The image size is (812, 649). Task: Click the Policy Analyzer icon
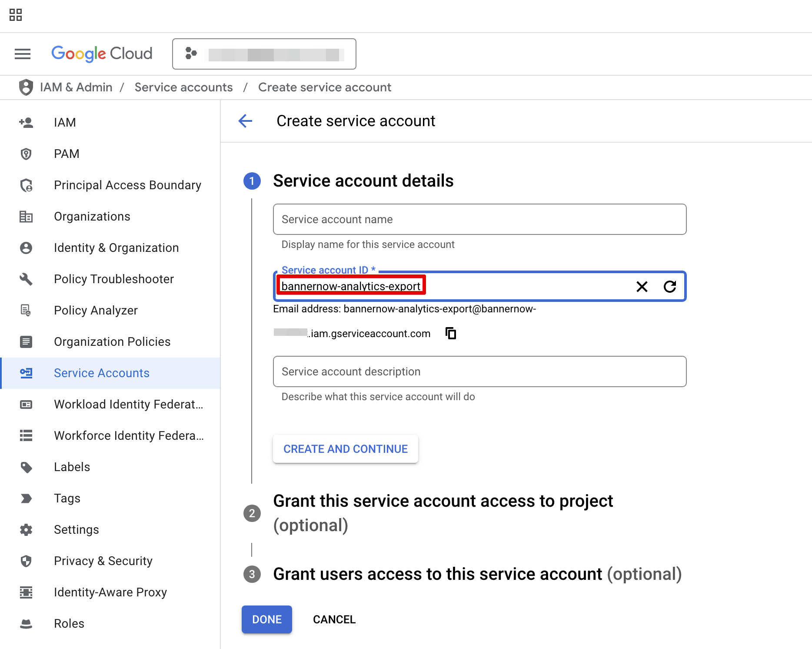click(26, 311)
